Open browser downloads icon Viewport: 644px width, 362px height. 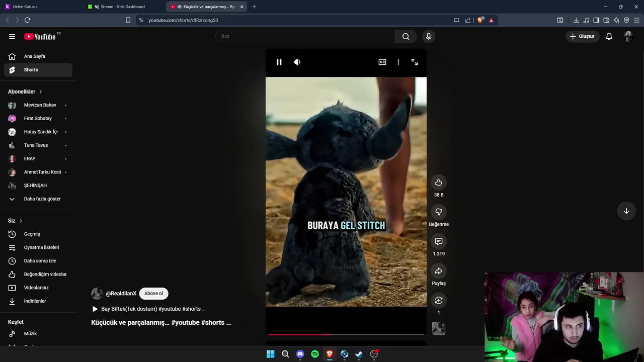pyautogui.click(x=576, y=20)
